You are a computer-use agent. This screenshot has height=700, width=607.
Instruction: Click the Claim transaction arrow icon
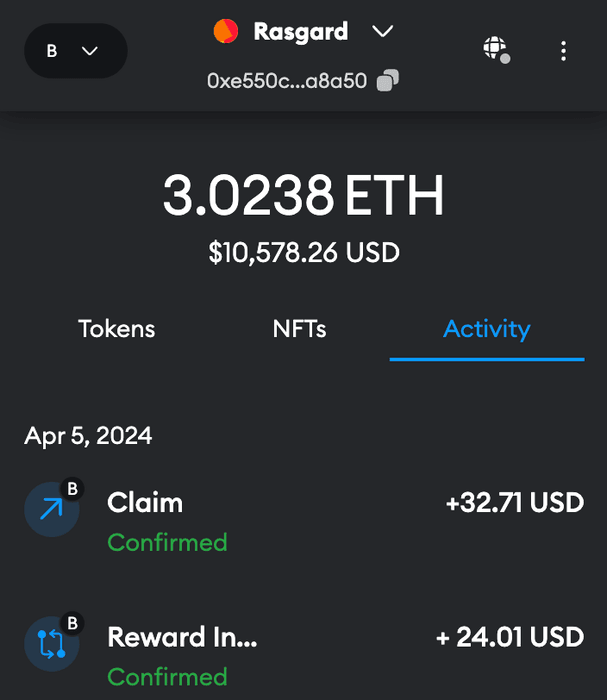pos(51,509)
